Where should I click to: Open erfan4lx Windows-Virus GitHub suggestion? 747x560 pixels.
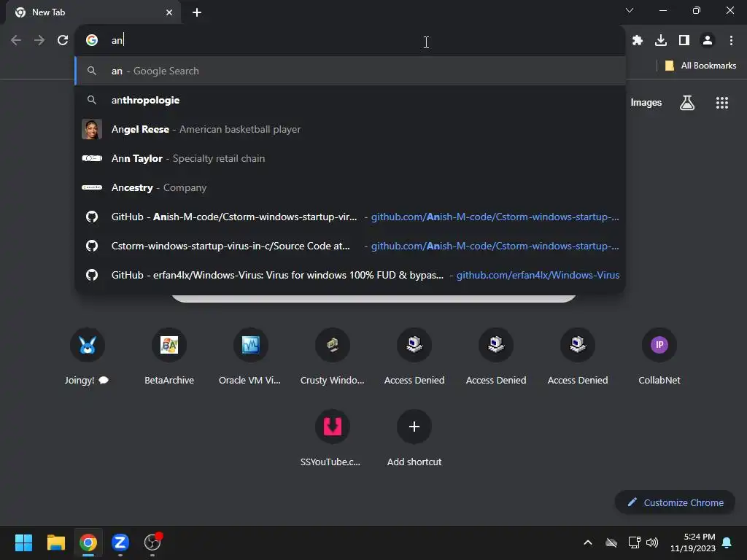tap(351, 275)
